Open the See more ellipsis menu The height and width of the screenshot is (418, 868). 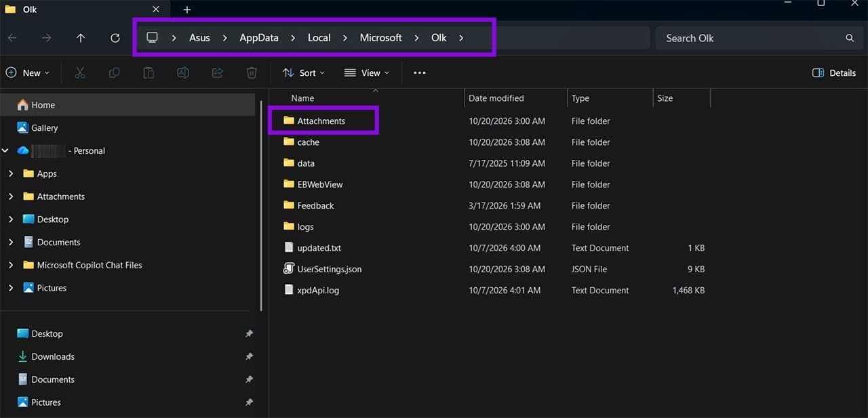pyautogui.click(x=419, y=72)
